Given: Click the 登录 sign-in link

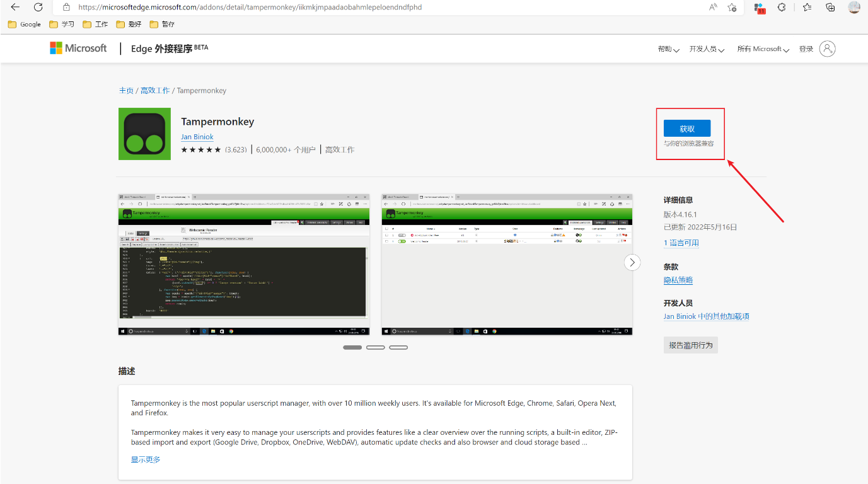Looking at the screenshot, I should 806,49.
